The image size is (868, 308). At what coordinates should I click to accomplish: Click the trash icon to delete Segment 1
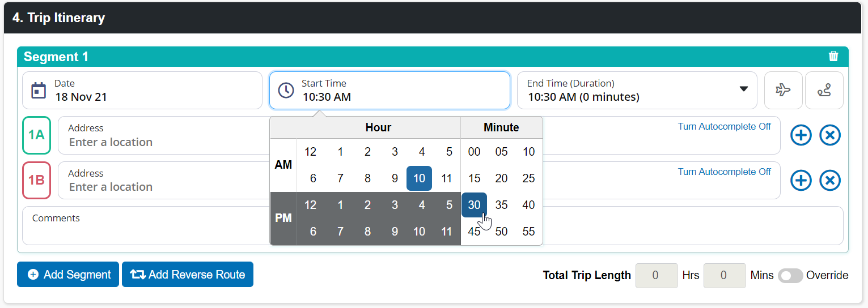(x=833, y=56)
